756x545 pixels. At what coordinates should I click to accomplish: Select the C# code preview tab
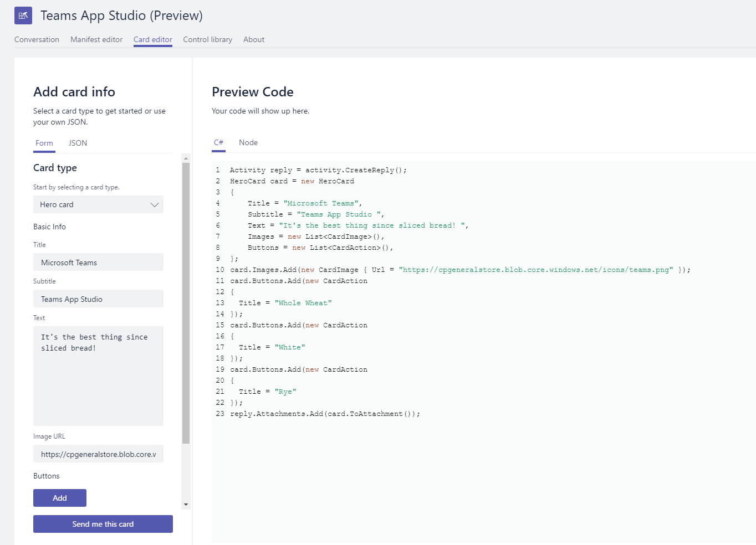218,142
